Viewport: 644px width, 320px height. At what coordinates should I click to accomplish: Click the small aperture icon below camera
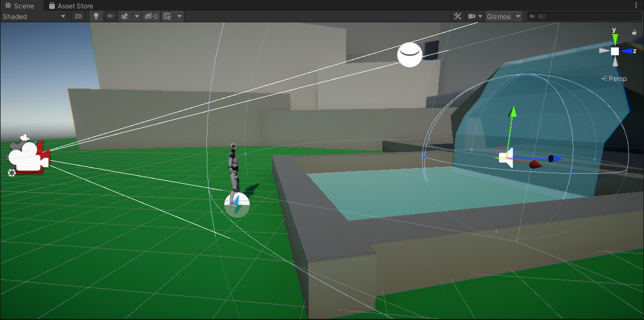tap(12, 173)
